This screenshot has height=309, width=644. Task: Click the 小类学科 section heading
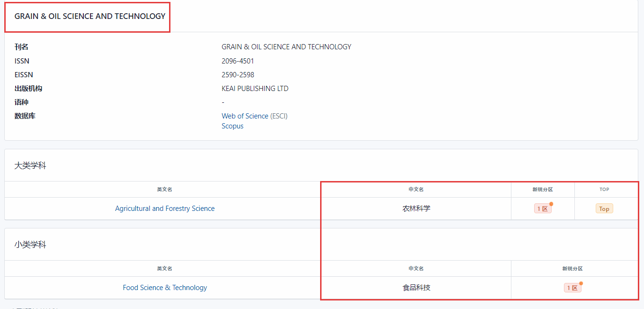30,245
